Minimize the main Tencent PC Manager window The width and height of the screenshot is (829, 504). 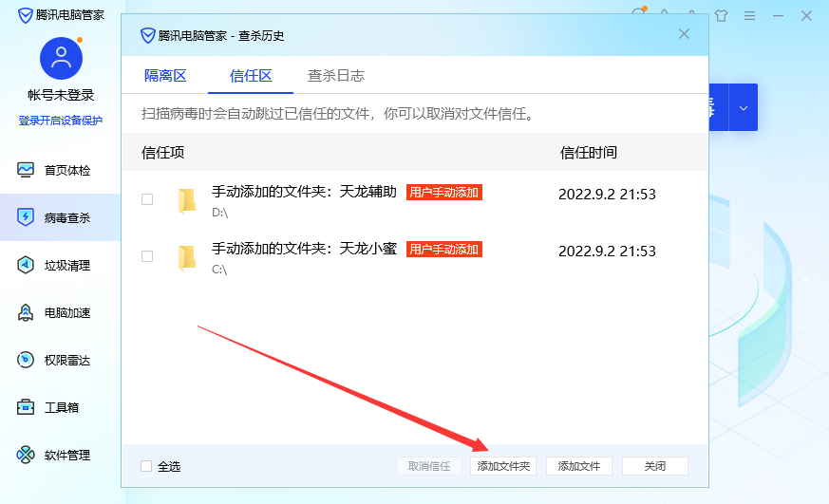(778, 16)
